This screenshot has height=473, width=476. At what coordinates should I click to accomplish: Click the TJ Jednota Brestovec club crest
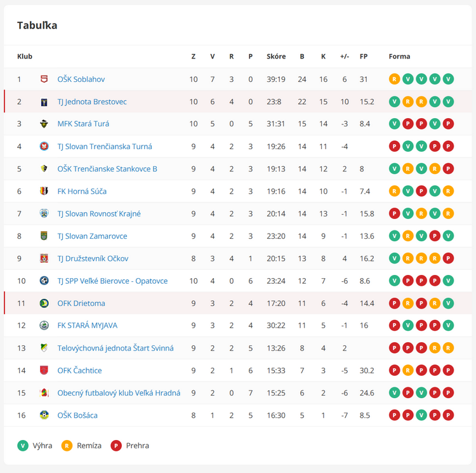(44, 102)
